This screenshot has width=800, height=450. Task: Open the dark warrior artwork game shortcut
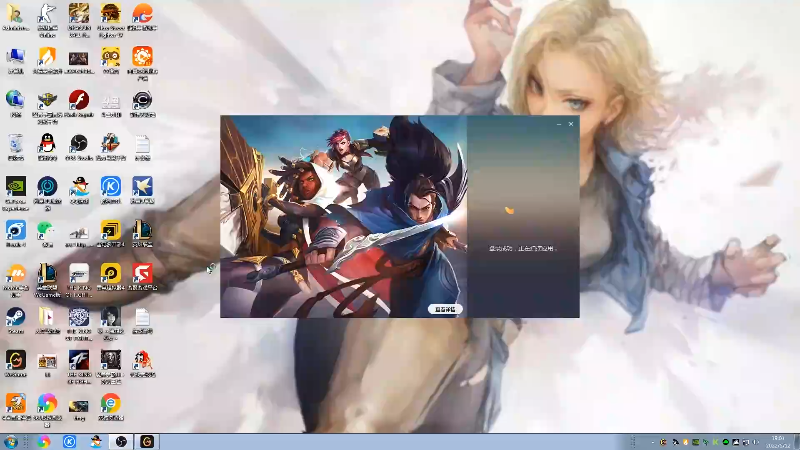coord(111,360)
